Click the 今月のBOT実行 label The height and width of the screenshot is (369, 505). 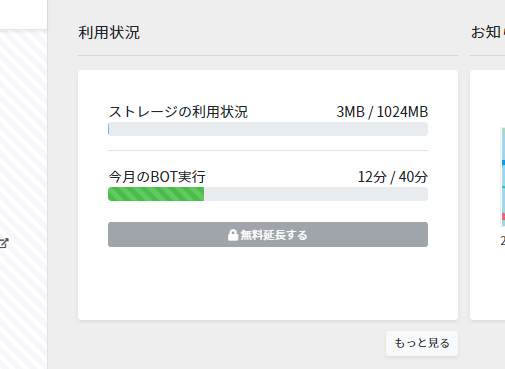tap(157, 177)
